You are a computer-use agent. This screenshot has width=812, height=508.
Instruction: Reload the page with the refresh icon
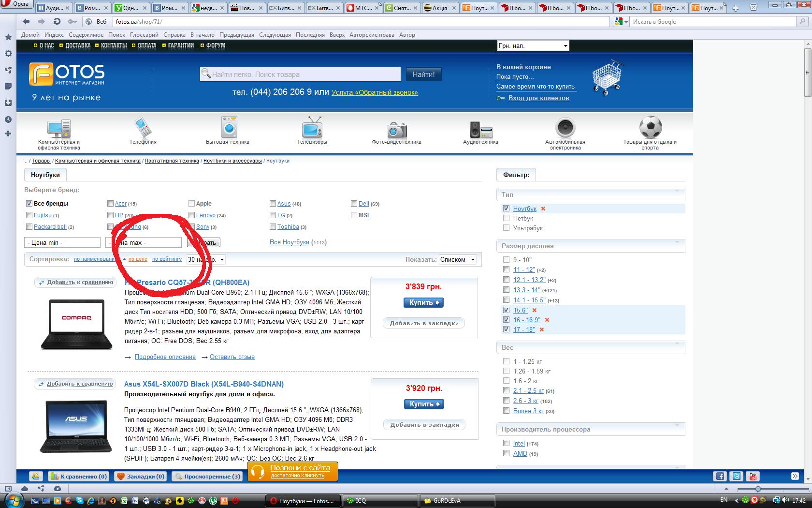57,21
